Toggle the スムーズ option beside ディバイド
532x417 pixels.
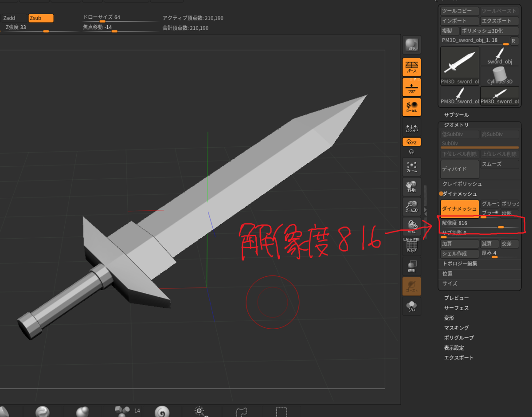[x=500, y=164]
